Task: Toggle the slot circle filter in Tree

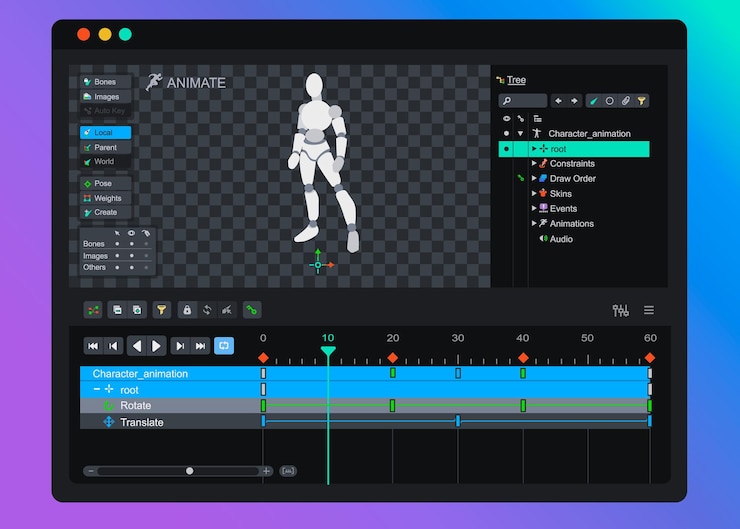Action: pyautogui.click(x=609, y=101)
